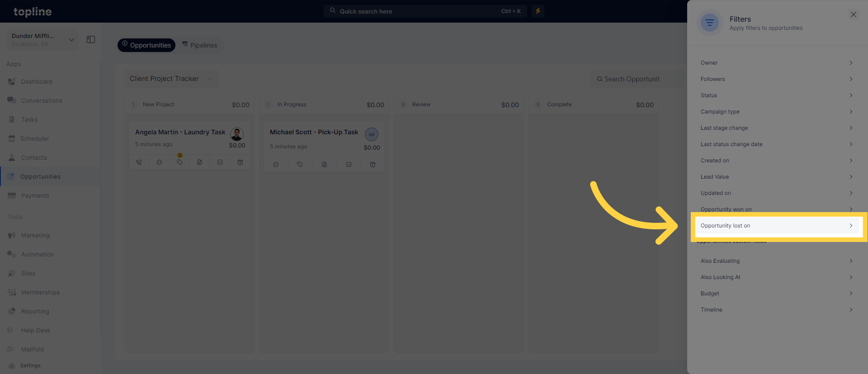The image size is (868, 374).
Task: Open calendar icon on Angela Martin card
Action: [x=240, y=162]
